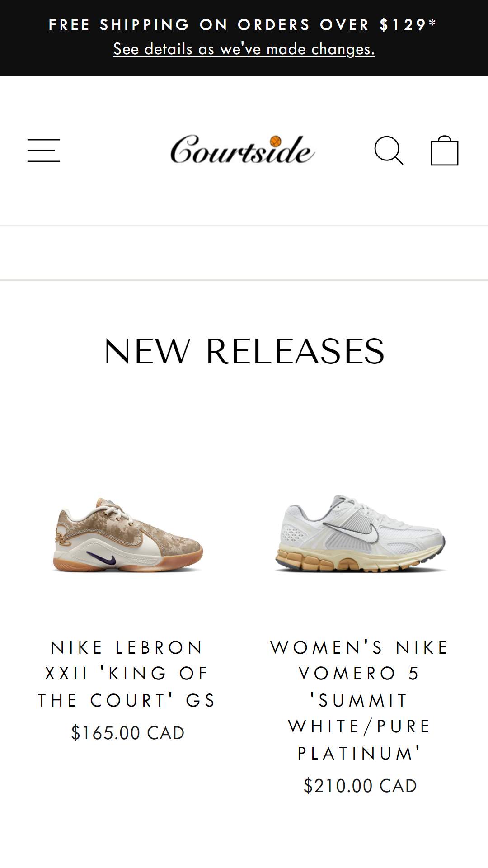Open Women's Nike Vomero 5 product title
The height and width of the screenshot is (868, 488).
(x=360, y=700)
